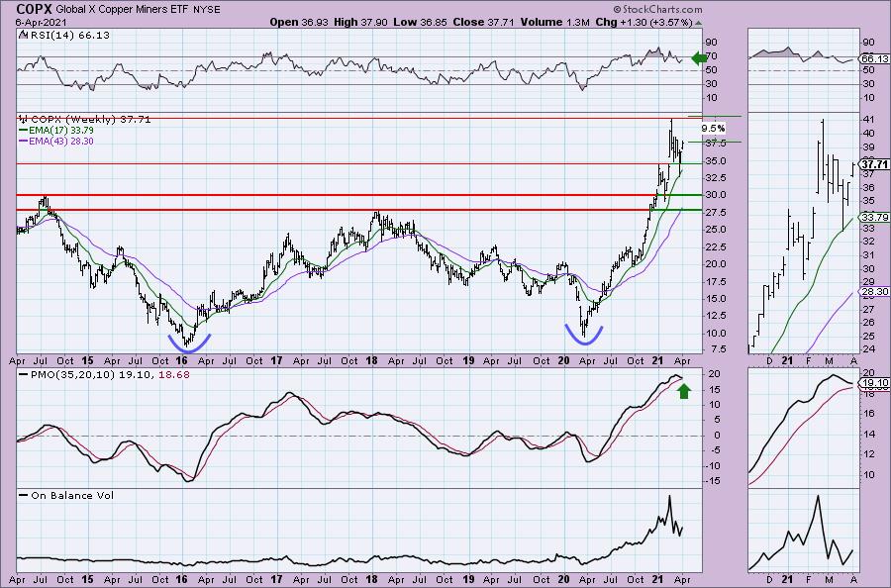Click the COPX (Weekly) 37.71 legend text

click(91, 120)
